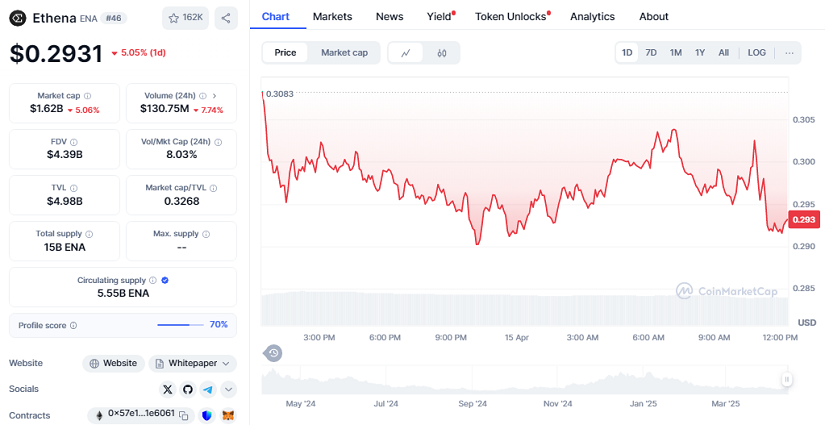Switch to line chart view icon
The height and width of the screenshot is (425, 825).
click(406, 53)
